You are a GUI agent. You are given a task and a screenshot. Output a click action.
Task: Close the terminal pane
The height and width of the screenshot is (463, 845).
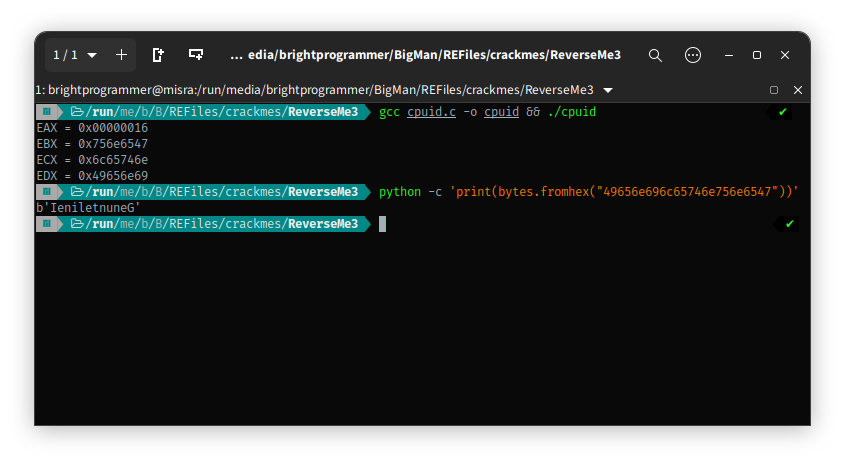pyautogui.click(x=795, y=89)
